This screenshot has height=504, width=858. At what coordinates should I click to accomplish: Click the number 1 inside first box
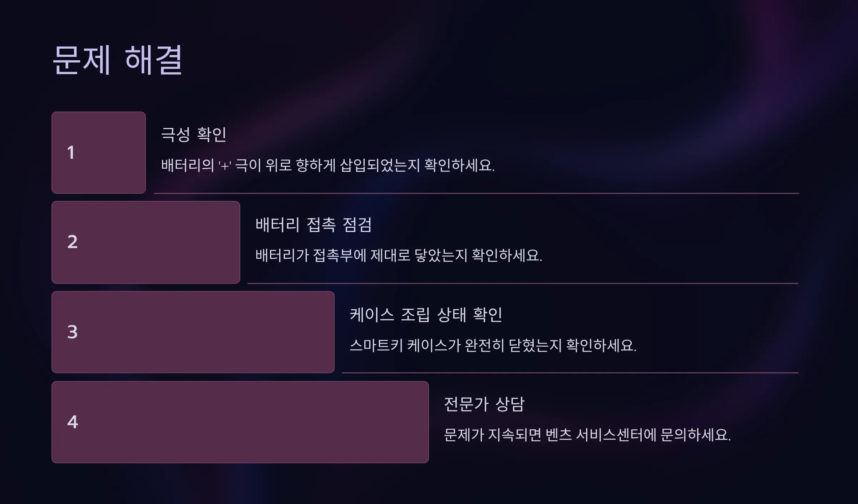(x=71, y=153)
